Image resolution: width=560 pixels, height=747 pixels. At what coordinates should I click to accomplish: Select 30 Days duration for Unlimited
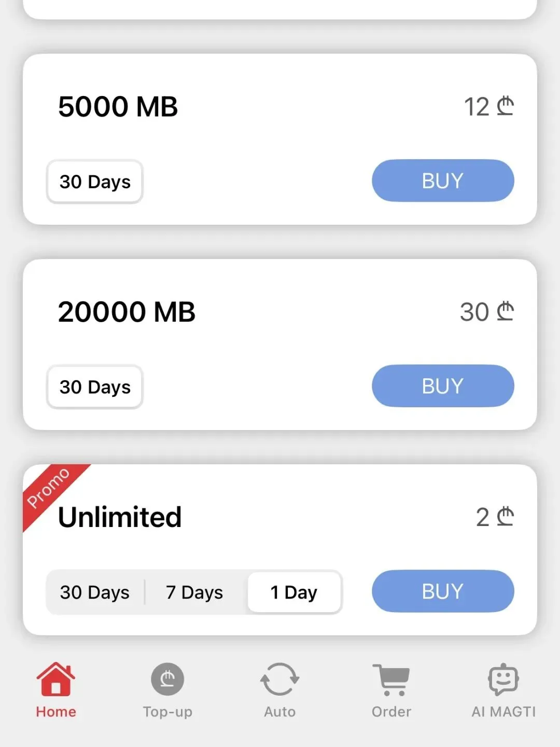95,592
